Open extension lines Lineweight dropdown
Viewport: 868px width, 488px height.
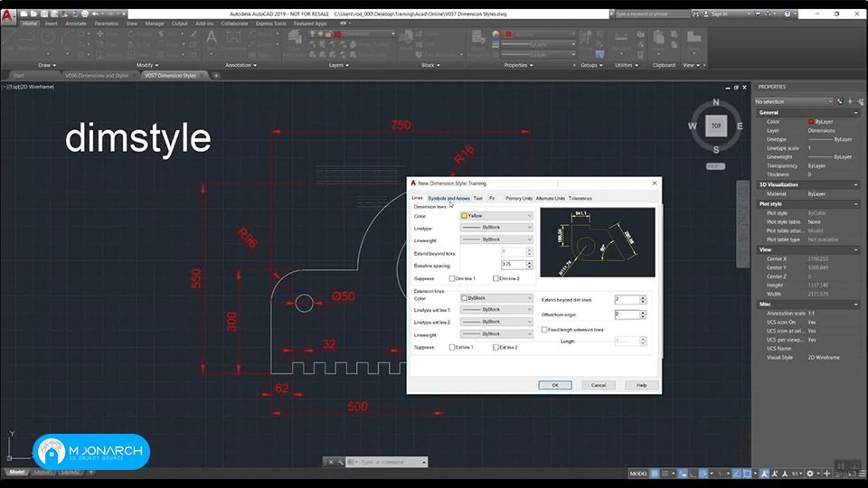(x=496, y=333)
